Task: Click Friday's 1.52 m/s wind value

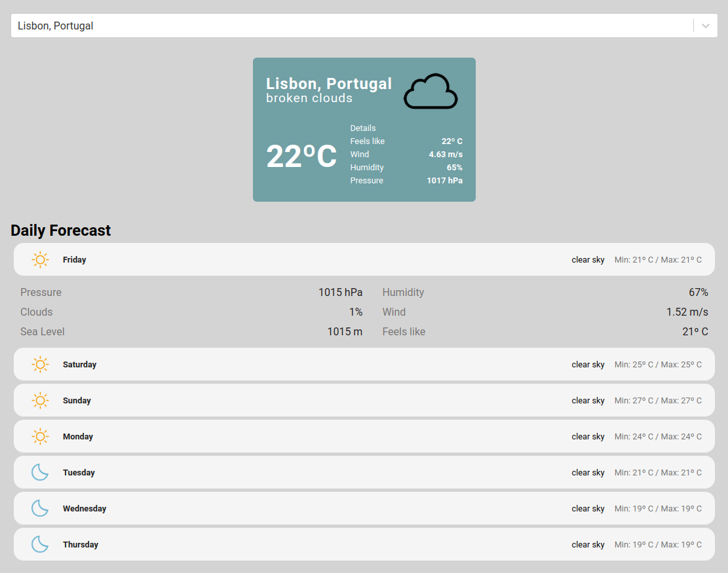Action: (687, 312)
